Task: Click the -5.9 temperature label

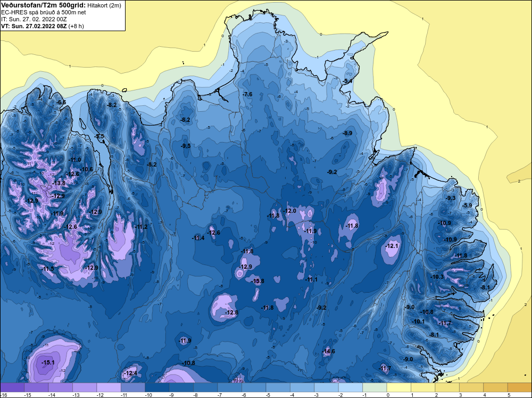Action: [467, 205]
